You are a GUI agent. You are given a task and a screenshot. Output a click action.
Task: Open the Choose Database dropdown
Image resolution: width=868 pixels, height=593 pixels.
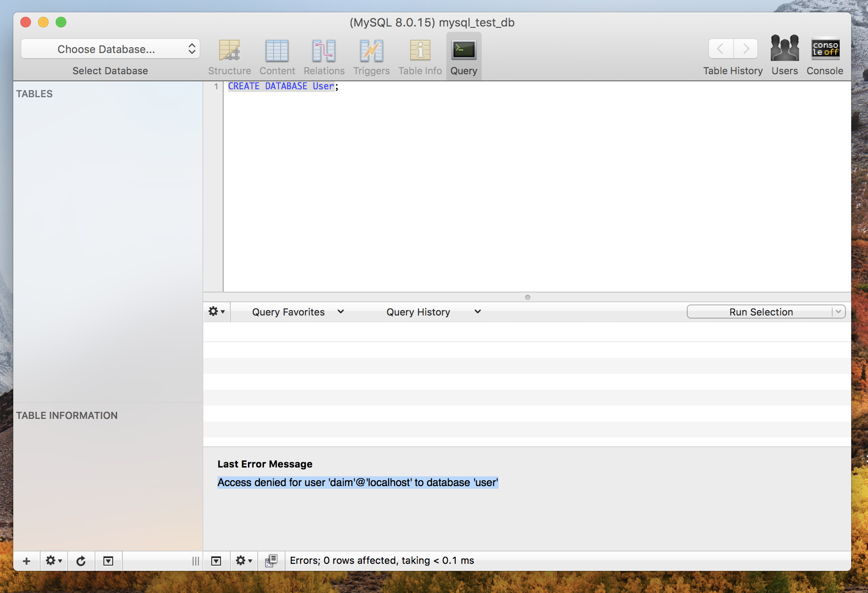(110, 49)
